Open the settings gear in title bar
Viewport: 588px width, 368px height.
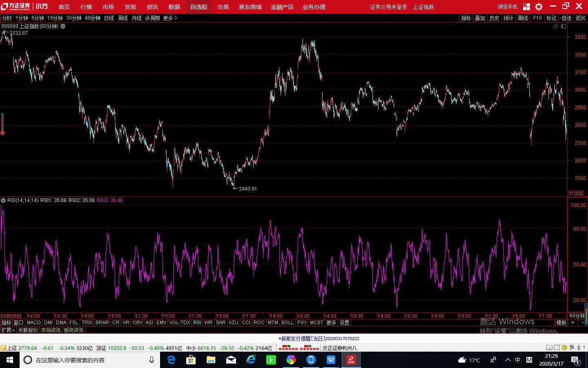(x=539, y=7)
